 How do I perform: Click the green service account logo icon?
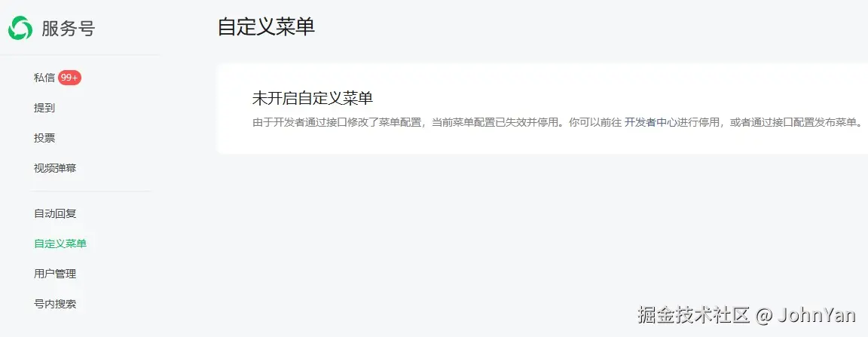coord(20,28)
